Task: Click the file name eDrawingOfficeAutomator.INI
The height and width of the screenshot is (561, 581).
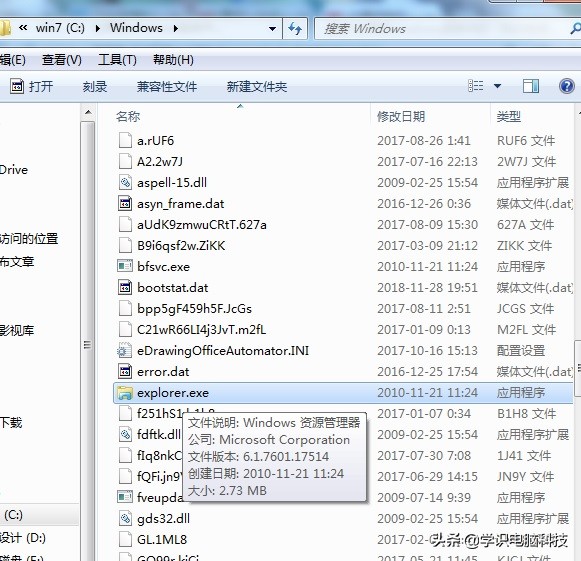Action: click(223, 351)
